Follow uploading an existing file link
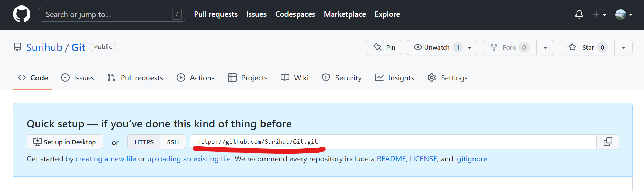The width and height of the screenshot is (644, 191). pos(189,159)
